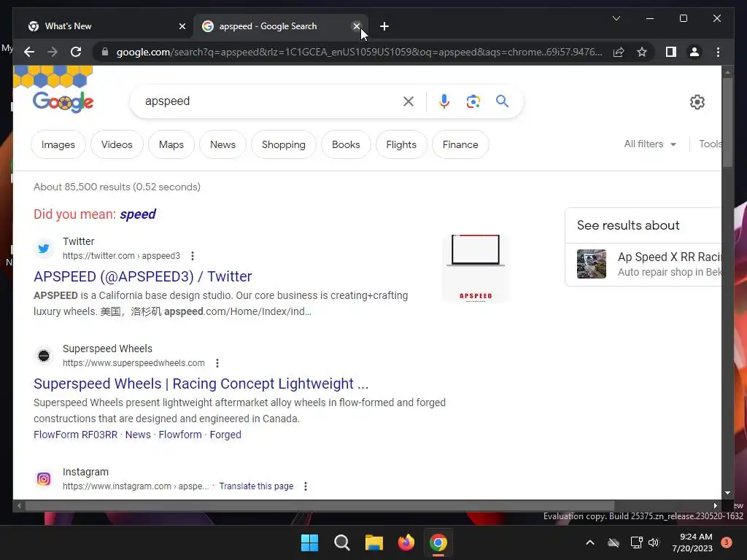Open the clock and date flyout

(x=692, y=542)
